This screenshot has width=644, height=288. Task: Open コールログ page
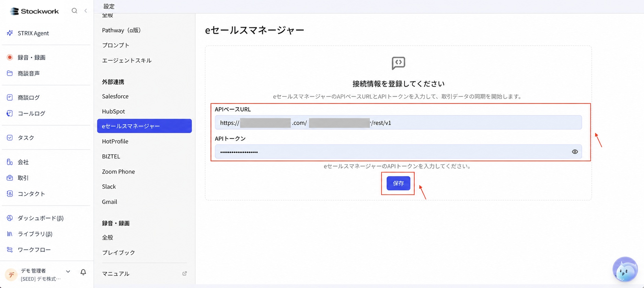(32, 113)
